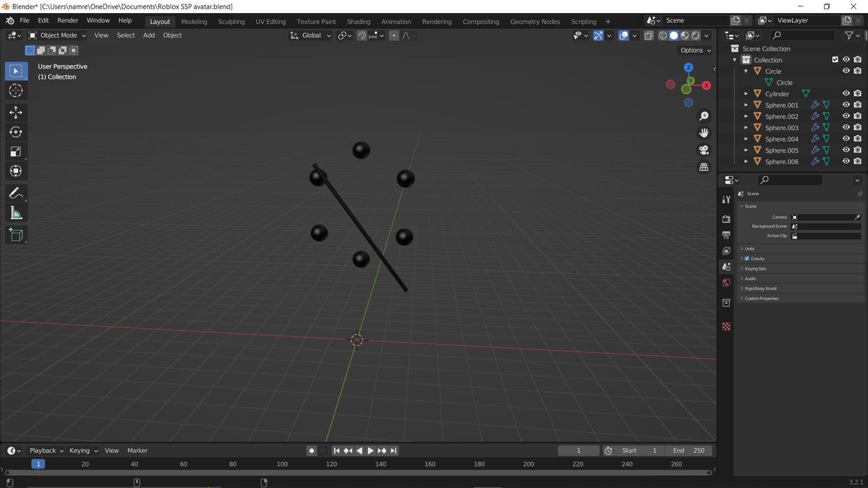868x488 pixels.
Task: Open the Keying popover
Action: [84, 450]
